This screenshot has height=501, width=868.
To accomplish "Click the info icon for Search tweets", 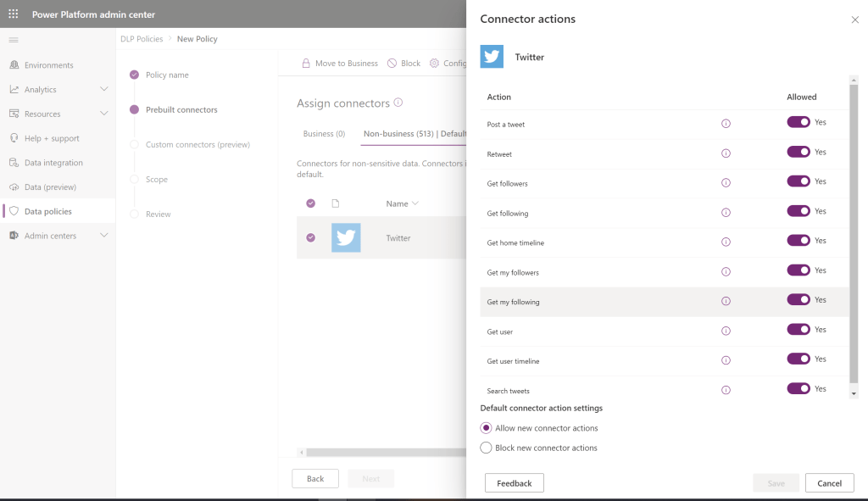I will pos(726,390).
